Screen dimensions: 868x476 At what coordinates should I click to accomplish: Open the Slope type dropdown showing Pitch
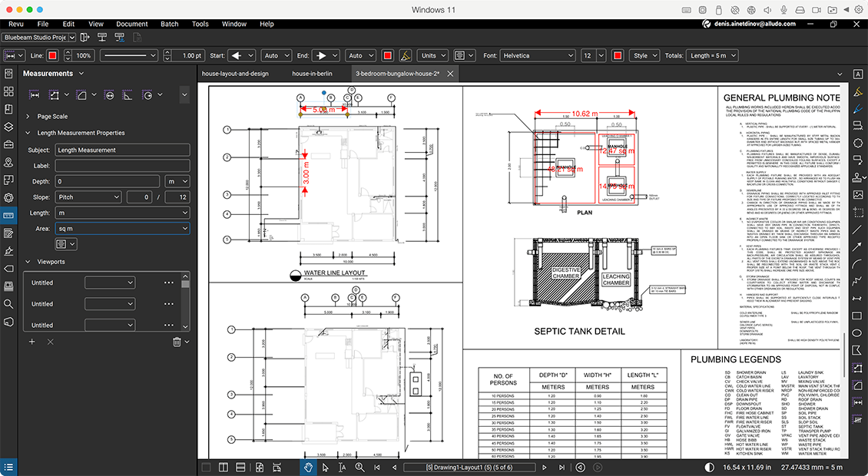pyautogui.click(x=88, y=197)
